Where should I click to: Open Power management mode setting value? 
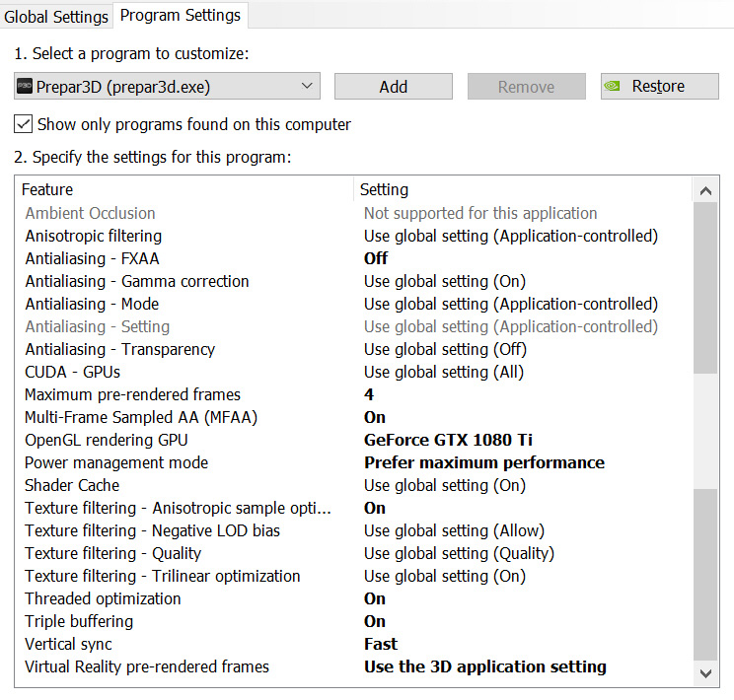[483, 462]
